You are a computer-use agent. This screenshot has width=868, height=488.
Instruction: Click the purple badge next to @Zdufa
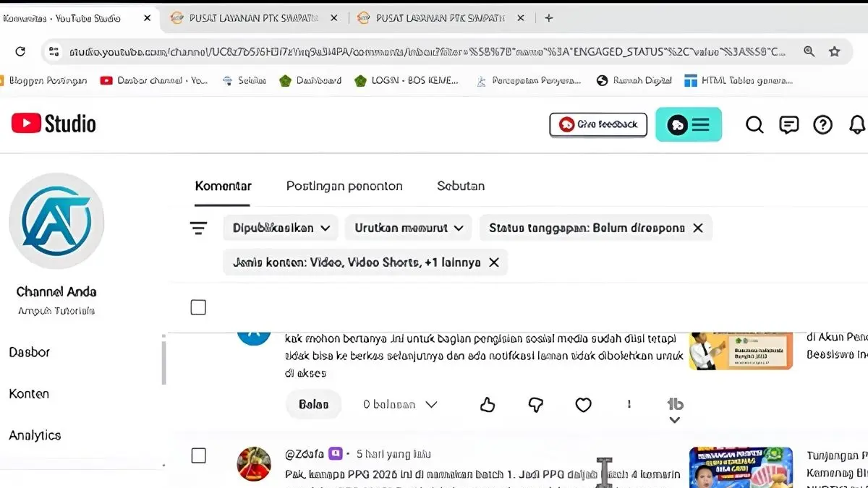tap(336, 454)
